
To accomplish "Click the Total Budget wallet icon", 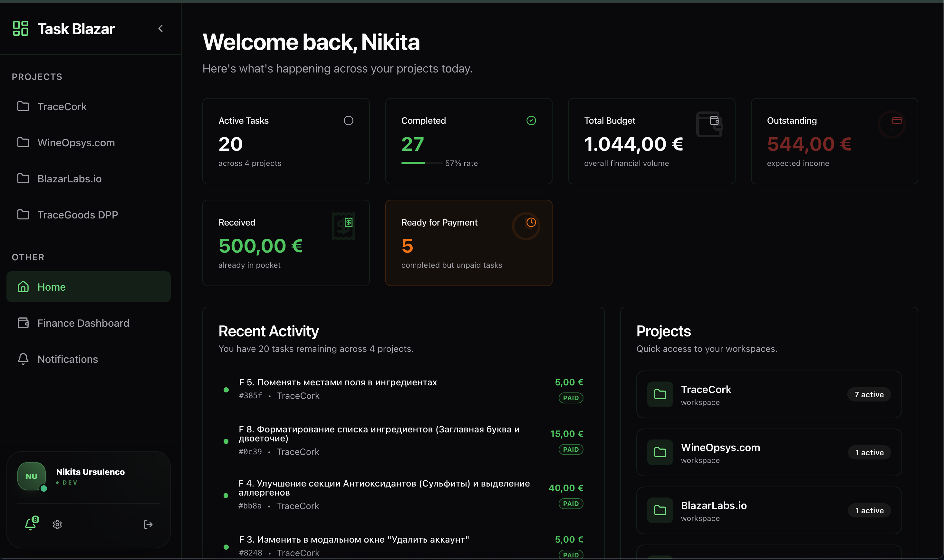I will tap(714, 121).
